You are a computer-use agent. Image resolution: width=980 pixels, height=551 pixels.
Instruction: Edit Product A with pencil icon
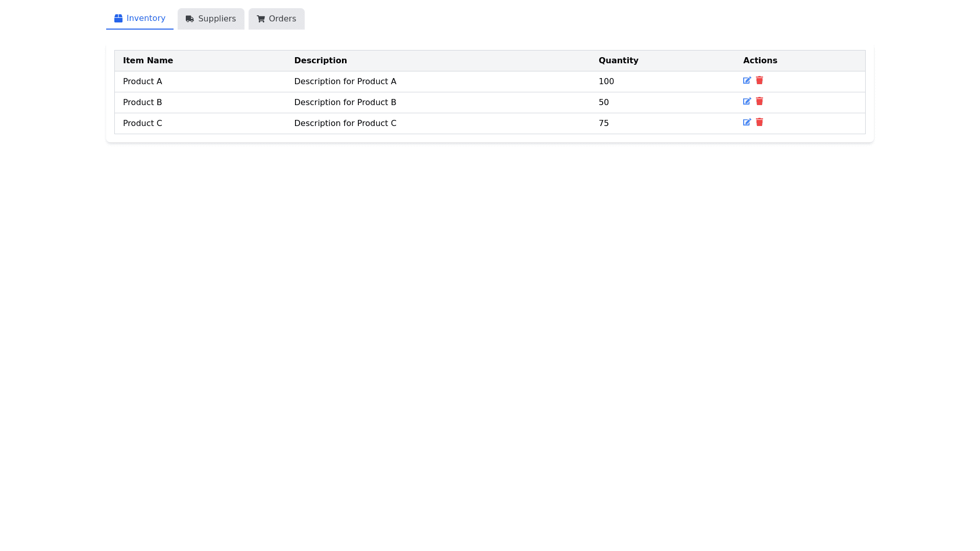pos(747,81)
